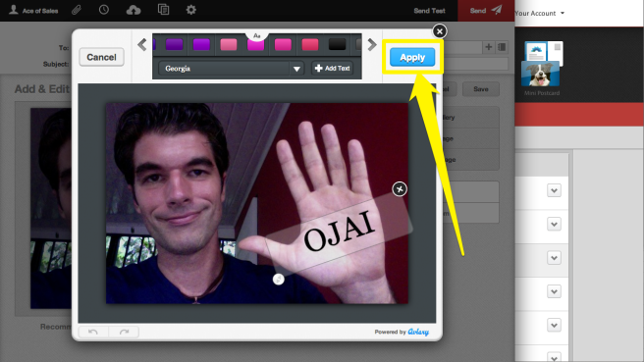Show previous color swatches with left arrow
Image resolution: width=644 pixels, height=362 pixels.
pos(142,45)
